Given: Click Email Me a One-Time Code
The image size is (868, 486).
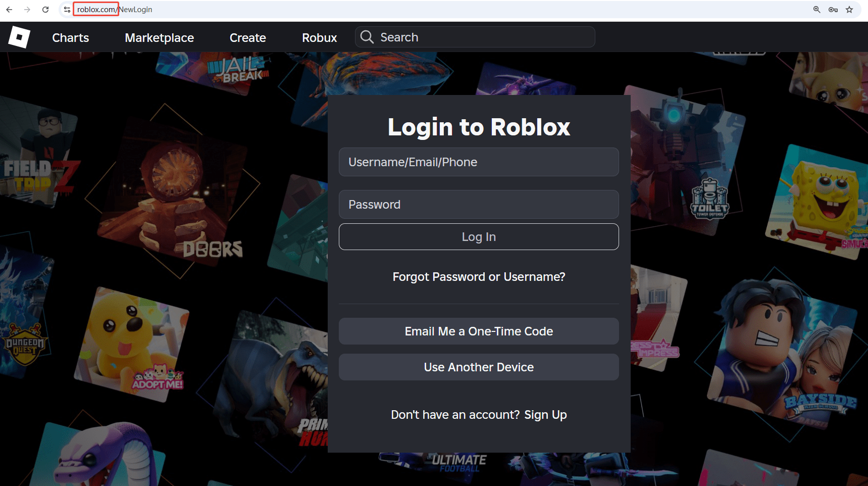Looking at the screenshot, I should (x=479, y=331).
